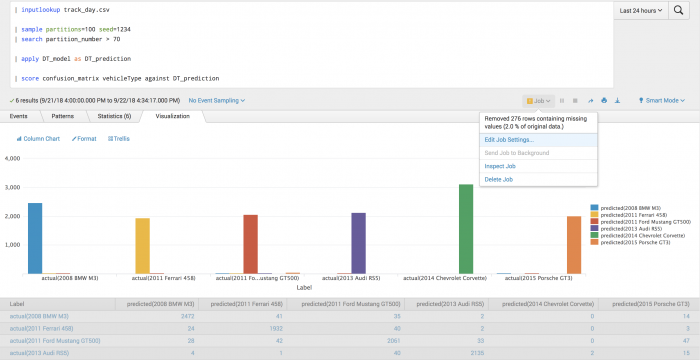Open the Statistics (6) tab
This screenshot has height=360, width=700.
click(x=114, y=116)
